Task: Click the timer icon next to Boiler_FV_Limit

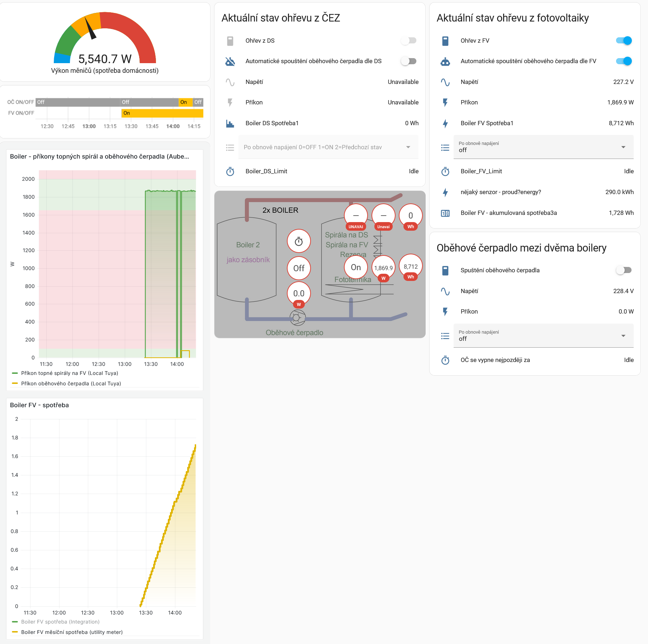Action: (x=445, y=171)
